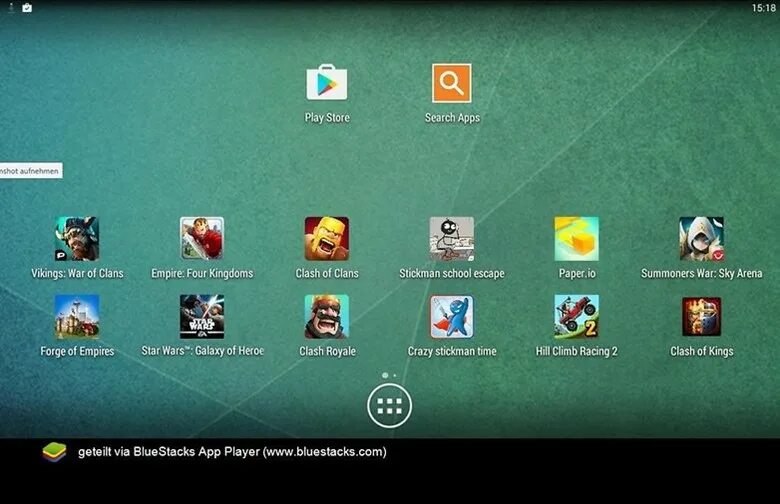Open Summoners War: Sky Arena icon
Image resolution: width=780 pixels, height=504 pixels.
[x=701, y=238]
